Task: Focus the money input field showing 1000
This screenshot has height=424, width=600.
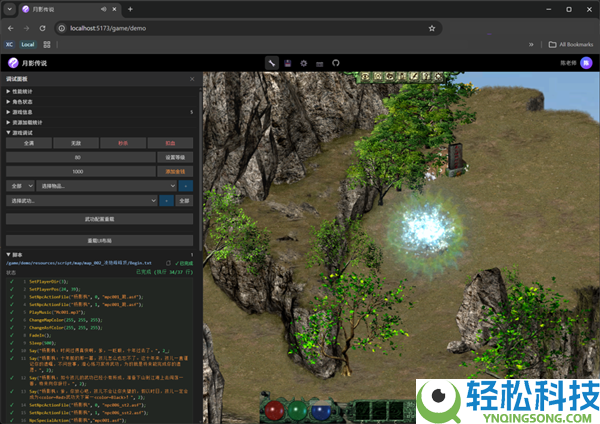Action: [81, 171]
